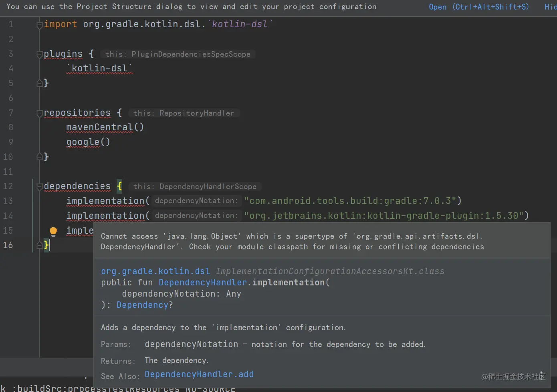Collapse the plugins block fold marker

[39, 54]
